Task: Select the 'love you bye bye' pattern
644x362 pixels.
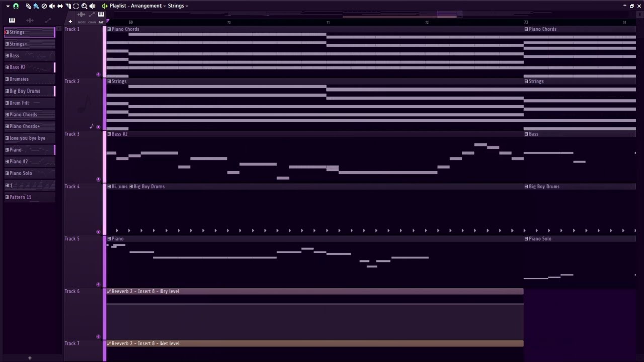Action: [30, 138]
